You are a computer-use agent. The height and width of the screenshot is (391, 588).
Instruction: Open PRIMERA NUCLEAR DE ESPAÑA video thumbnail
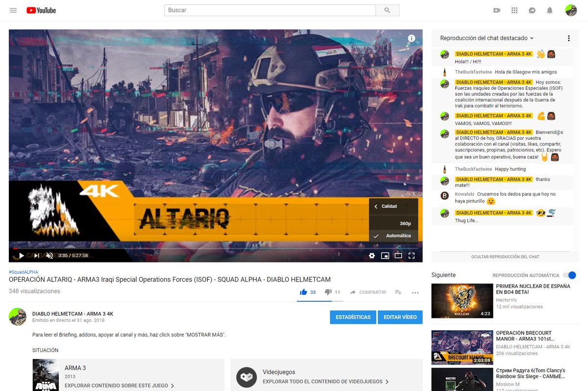pos(462,301)
